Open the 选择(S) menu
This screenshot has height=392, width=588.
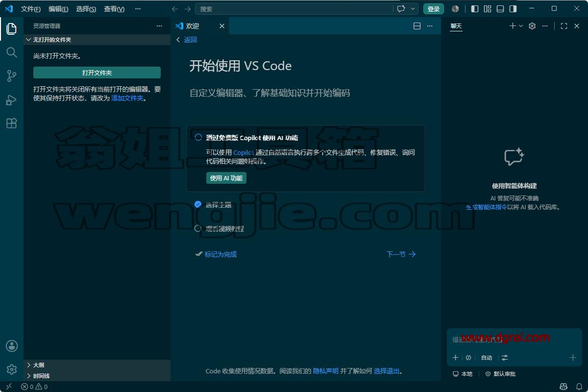(x=86, y=9)
